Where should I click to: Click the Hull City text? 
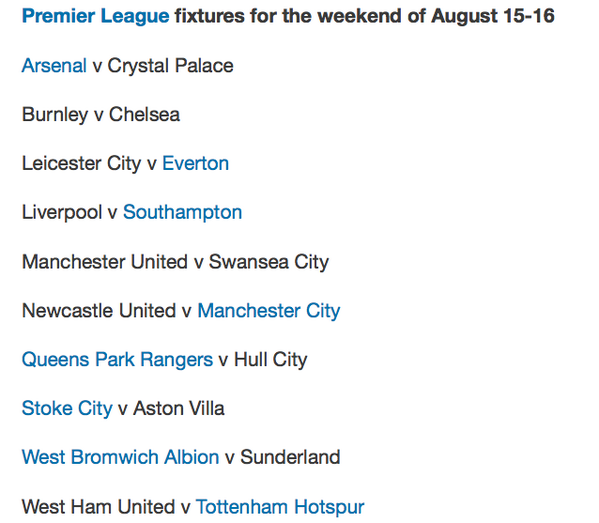tap(270, 360)
